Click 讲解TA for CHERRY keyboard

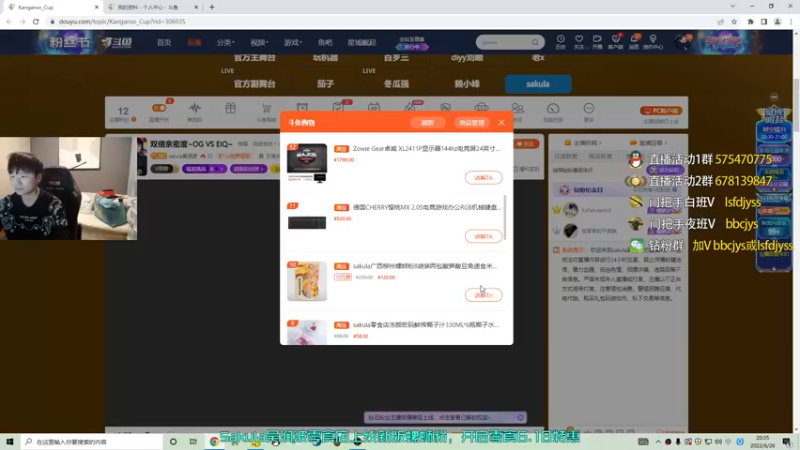coord(483,236)
